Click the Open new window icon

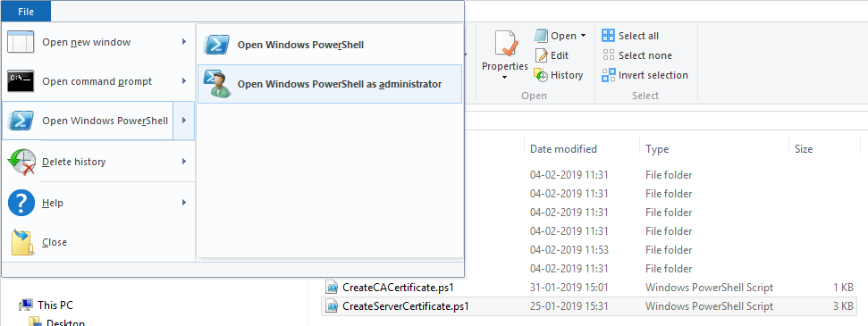pyautogui.click(x=21, y=42)
